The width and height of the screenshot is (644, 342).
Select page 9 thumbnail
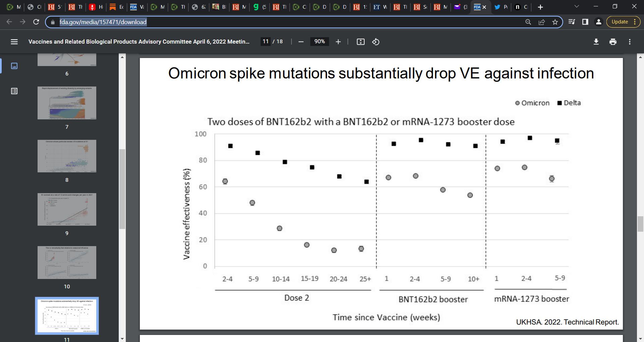click(67, 209)
